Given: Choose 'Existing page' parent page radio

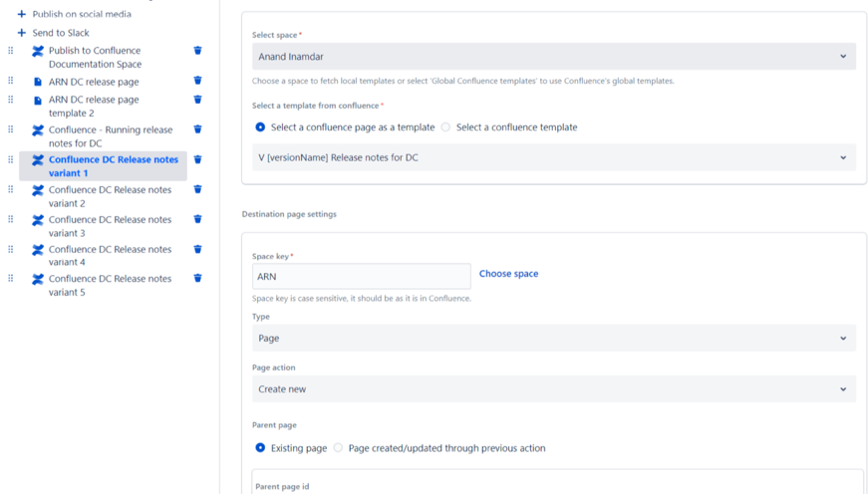Looking at the screenshot, I should click(260, 448).
